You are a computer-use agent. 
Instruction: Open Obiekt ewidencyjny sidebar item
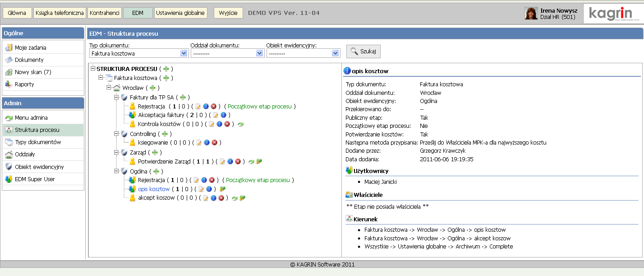(43, 167)
